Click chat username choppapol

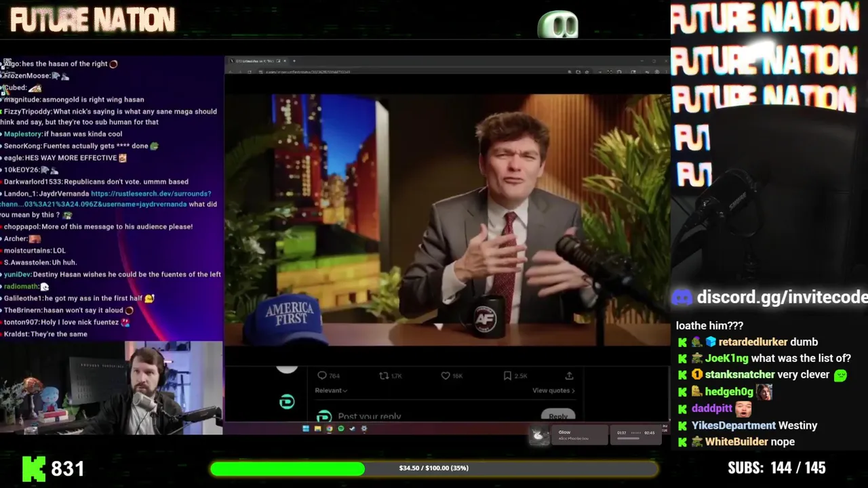22,226
